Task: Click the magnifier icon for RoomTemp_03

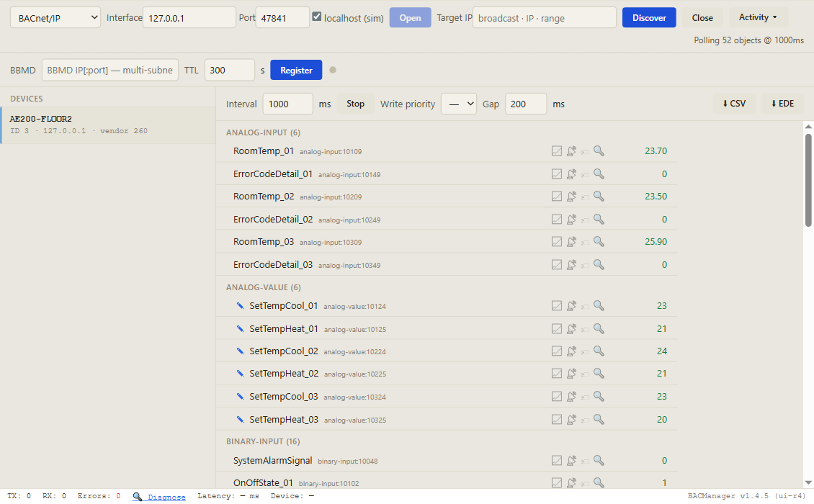Action: pos(599,241)
